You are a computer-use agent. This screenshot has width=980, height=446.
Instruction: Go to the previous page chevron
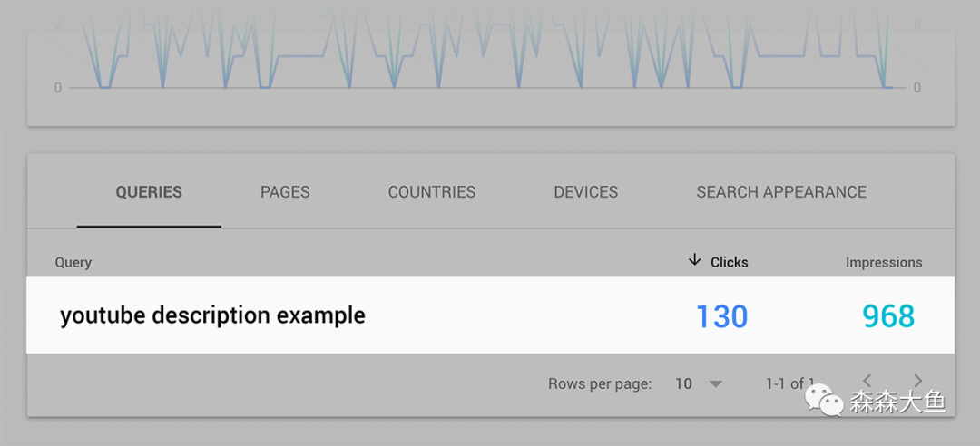pyautogui.click(x=867, y=380)
